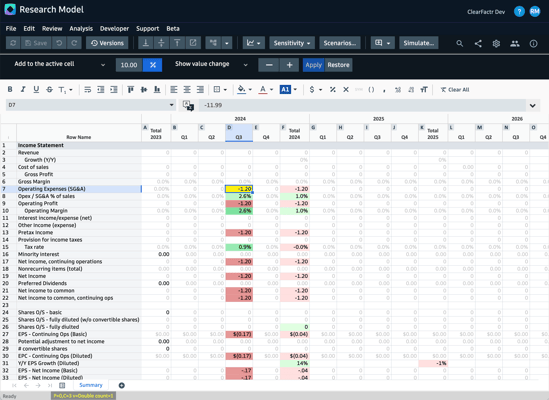Image resolution: width=549 pixels, height=400 pixels.
Task: Click the Scenarios... button
Action: tap(340, 43)
